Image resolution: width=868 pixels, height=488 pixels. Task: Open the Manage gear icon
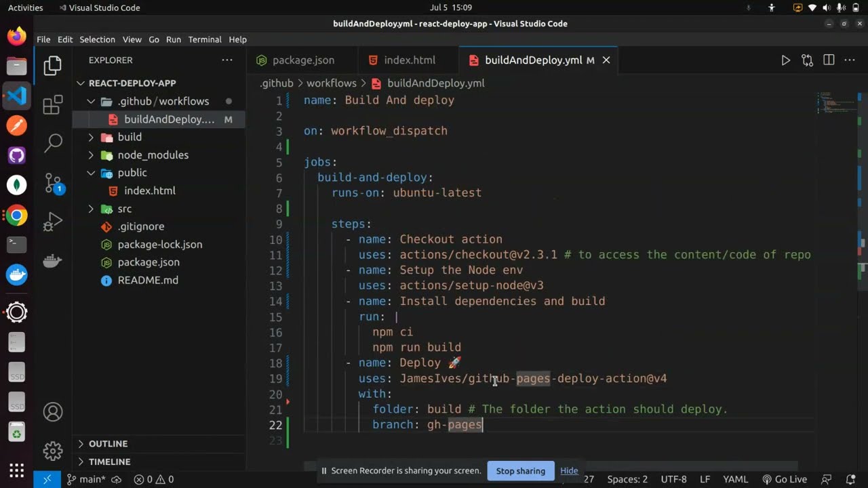(53, 450)
